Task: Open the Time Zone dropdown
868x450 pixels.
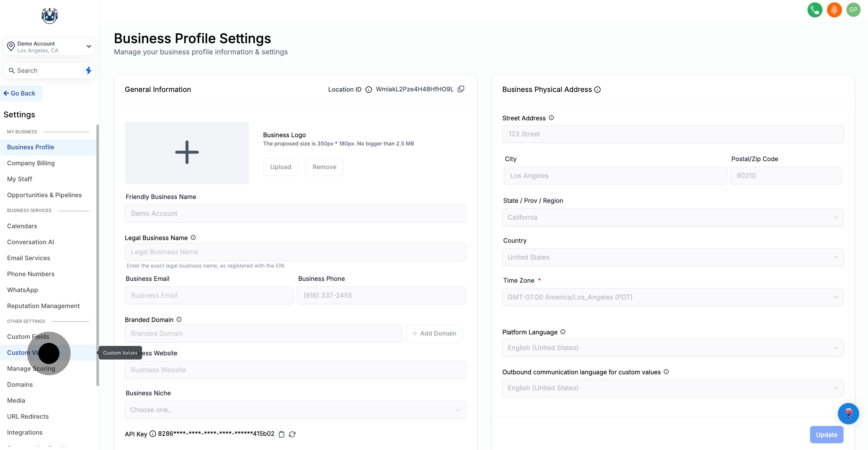Action: (x=672, y=297)
